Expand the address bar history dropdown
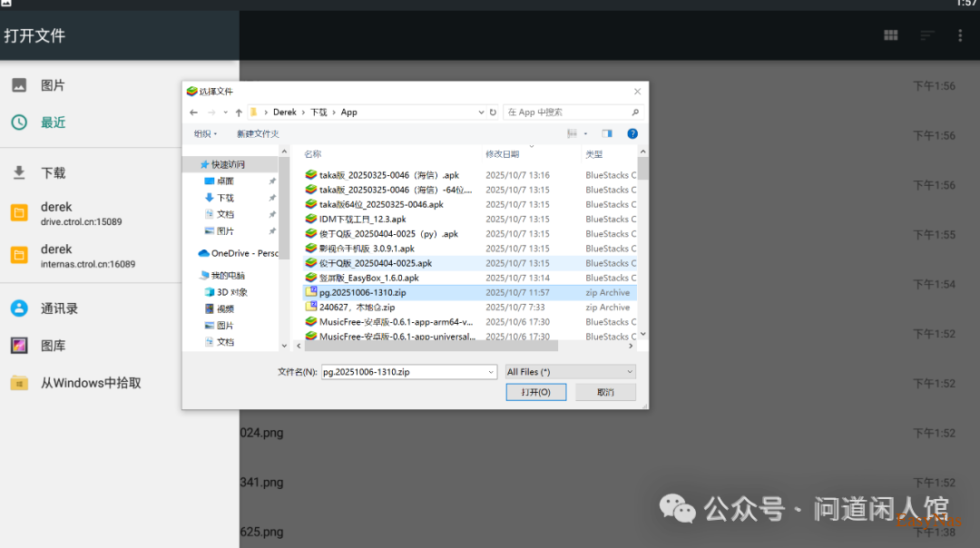Image resolution: width=980 pixels, height=548 pixels. click(481, 113)
